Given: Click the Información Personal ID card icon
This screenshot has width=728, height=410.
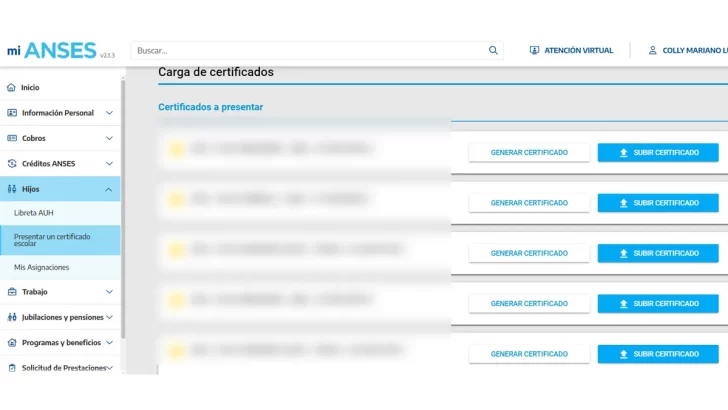Looking at the screenshot, I should click(x=12, y=113).
